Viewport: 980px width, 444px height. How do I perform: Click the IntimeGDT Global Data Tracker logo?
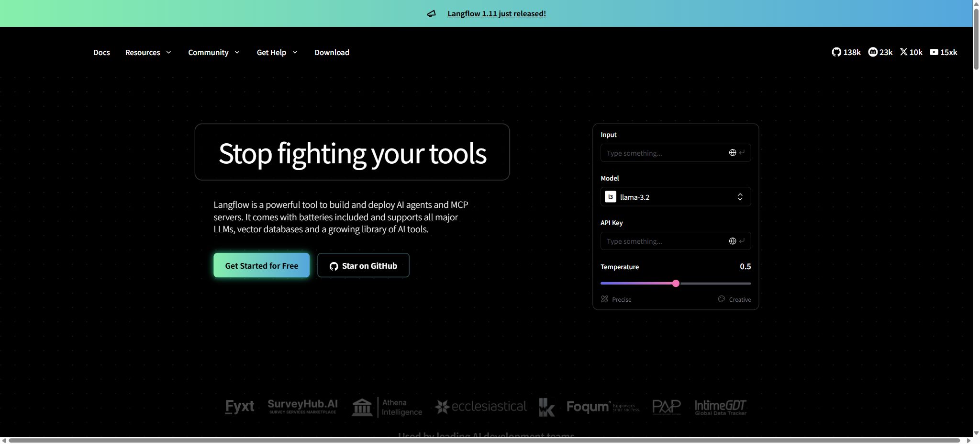coord(721,407)
